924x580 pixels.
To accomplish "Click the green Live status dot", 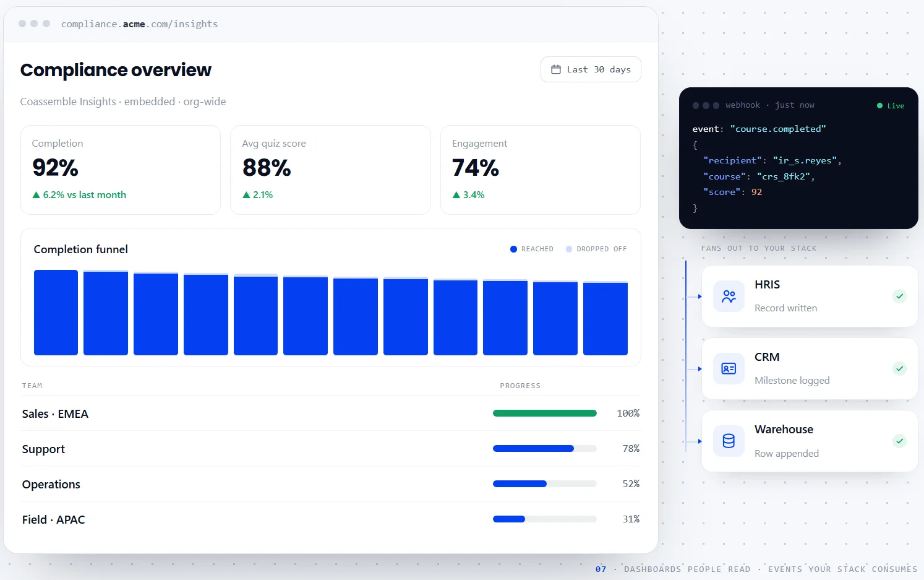I will click(x=879, y=106).
